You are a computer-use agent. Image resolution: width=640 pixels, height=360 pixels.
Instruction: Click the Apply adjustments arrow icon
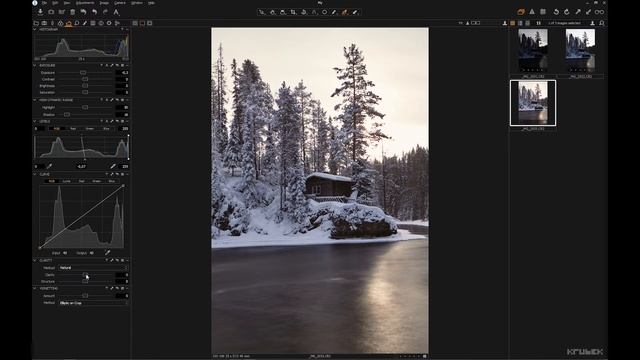click(x=588, y=12)
